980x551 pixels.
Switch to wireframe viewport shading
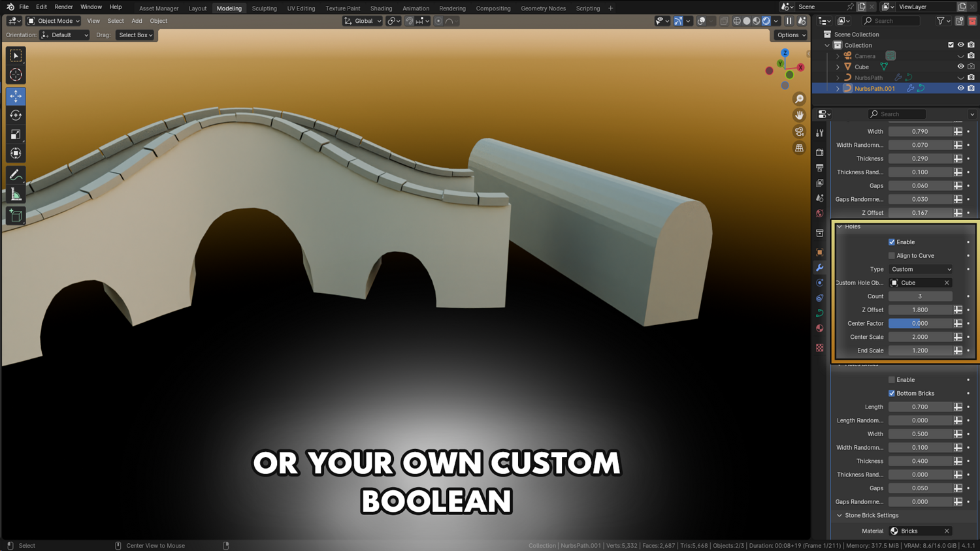[x=737, y=21]
